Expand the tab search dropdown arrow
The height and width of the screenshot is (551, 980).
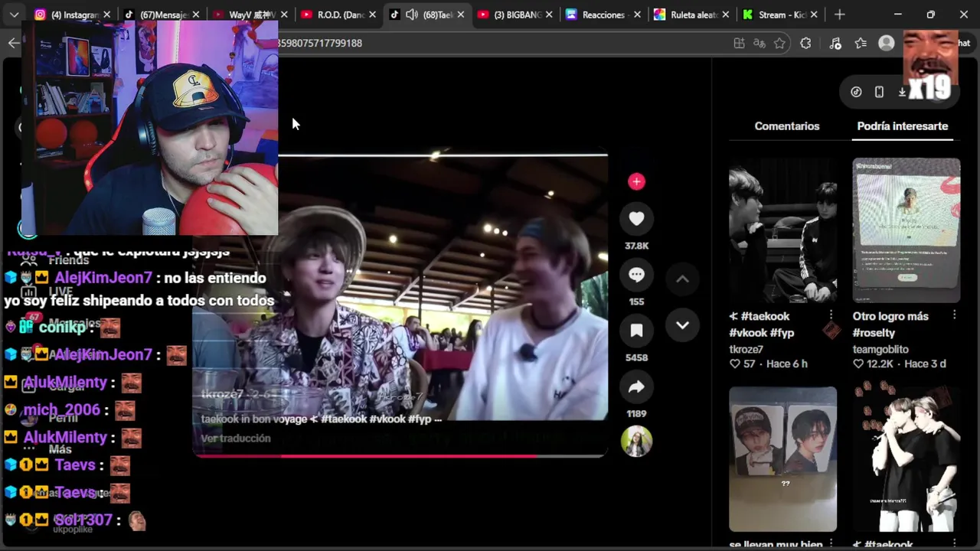[x=14, y=15]
